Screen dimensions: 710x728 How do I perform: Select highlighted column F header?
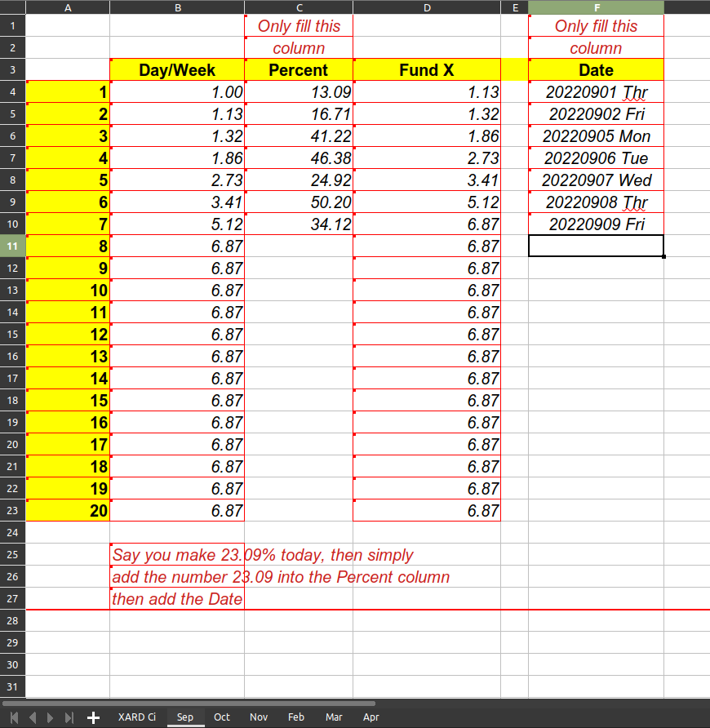coord(597,7)
